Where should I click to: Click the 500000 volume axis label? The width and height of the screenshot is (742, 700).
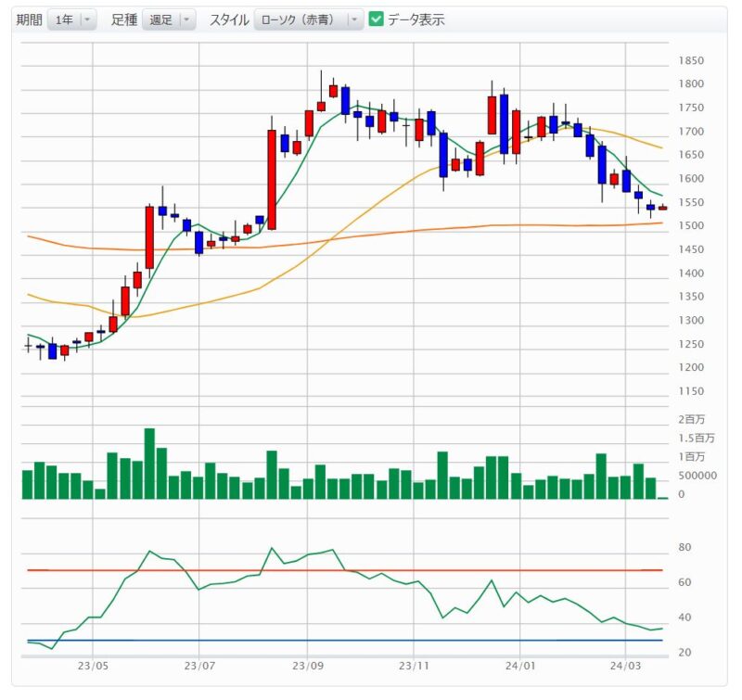697,476
